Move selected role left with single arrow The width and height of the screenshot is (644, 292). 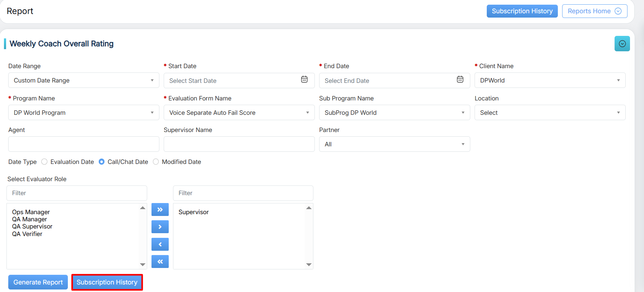[x=160, y=244]
